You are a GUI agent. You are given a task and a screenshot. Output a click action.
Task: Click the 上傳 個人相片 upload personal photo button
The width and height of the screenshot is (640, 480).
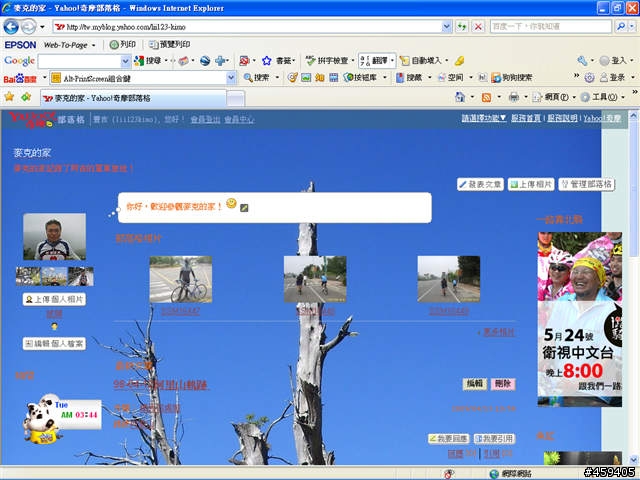54,299
